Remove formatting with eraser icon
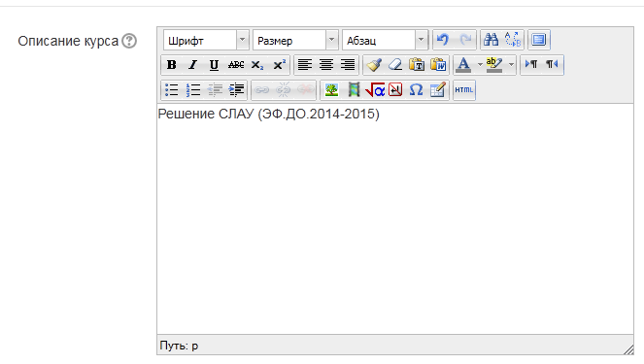Viewport: 644px width, 364px height. click(395, 65)
